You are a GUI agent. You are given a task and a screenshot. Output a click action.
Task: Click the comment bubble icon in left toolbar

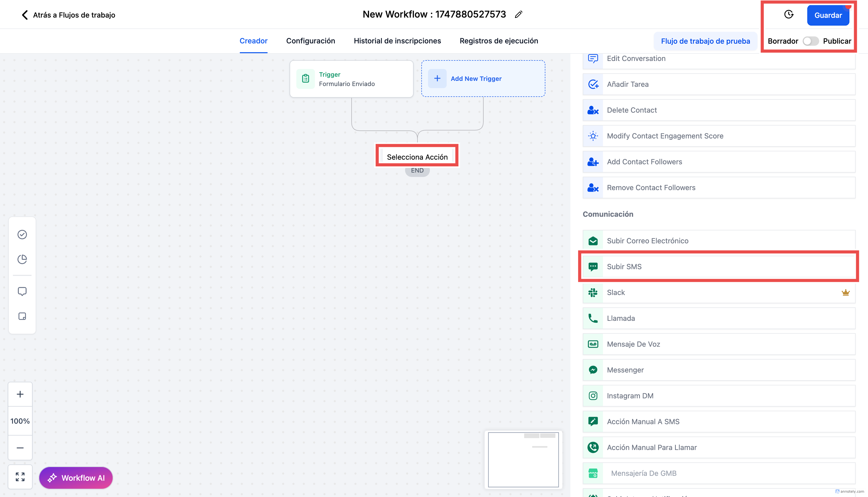tap(22, 291)
